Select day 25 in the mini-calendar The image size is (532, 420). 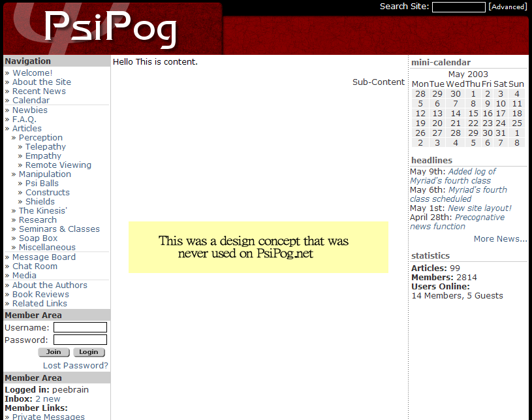pyautogui.click(x=517, y=123)
